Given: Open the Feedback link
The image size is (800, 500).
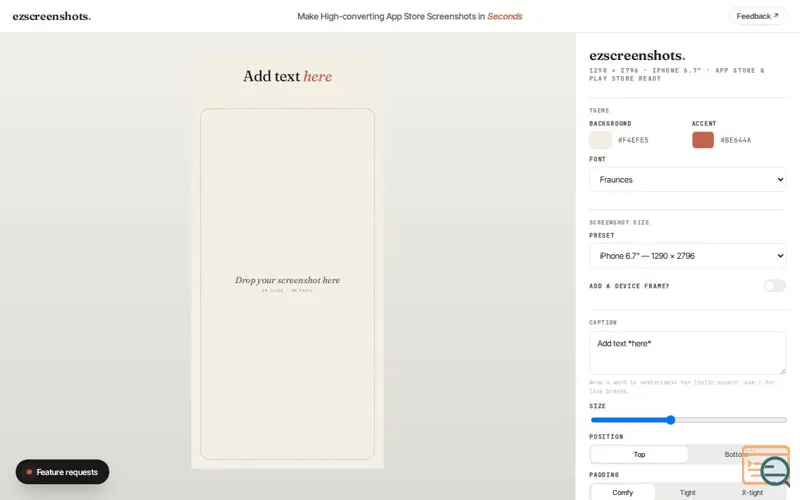Looking at the screenshot, I should [757, 16].
